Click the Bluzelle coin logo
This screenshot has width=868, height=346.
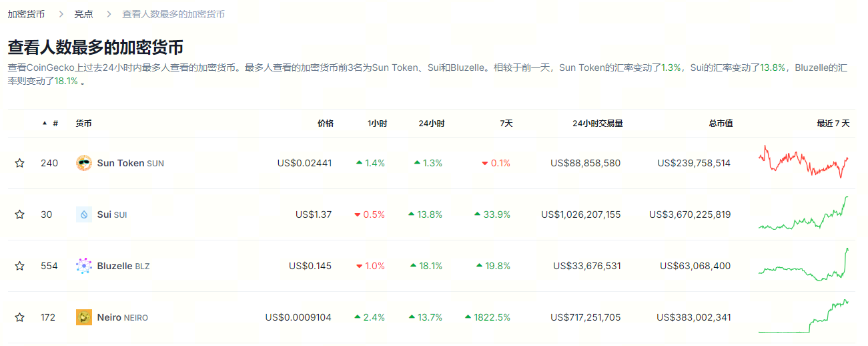(84, 266)
